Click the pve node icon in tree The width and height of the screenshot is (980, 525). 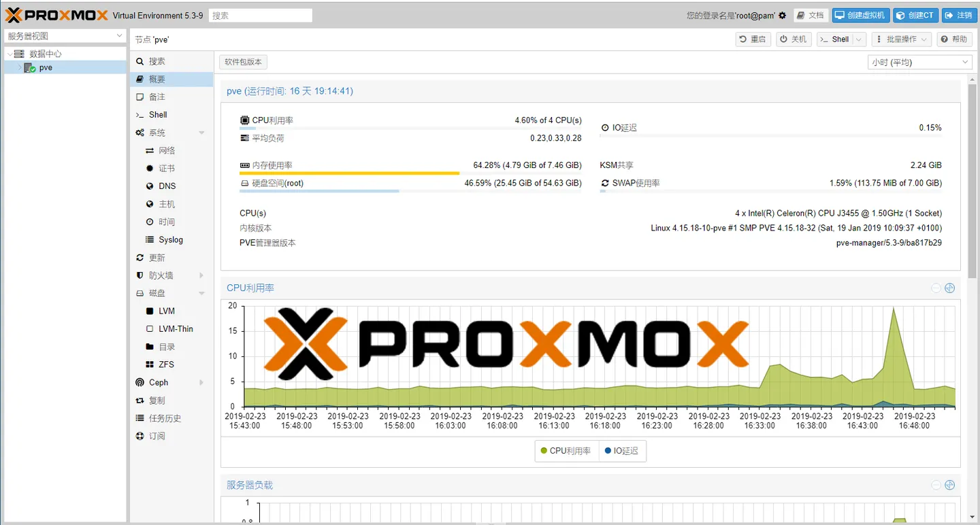[30, 68]
